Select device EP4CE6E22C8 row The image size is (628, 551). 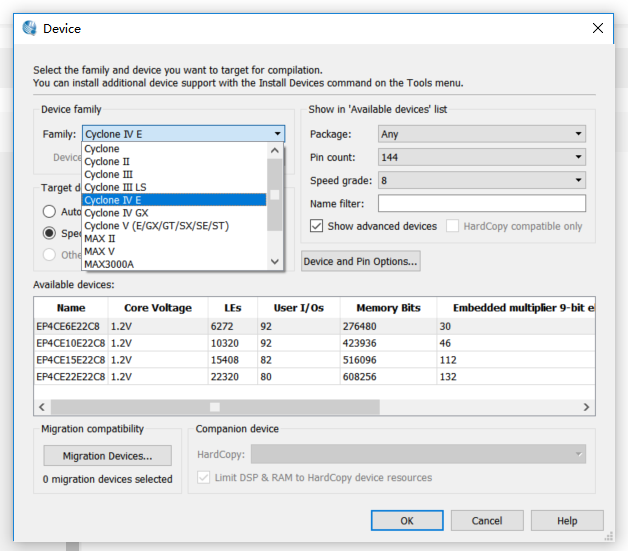(314, 326)
